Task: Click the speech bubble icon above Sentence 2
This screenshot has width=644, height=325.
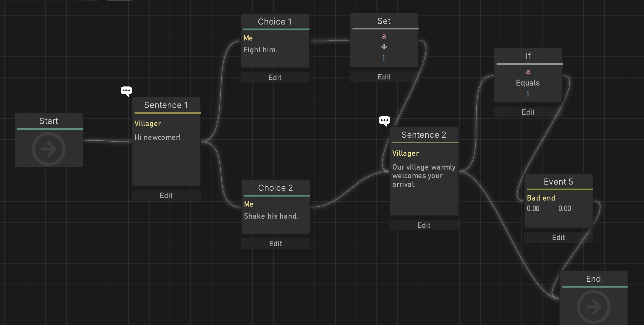Action: tap(384, 120)
